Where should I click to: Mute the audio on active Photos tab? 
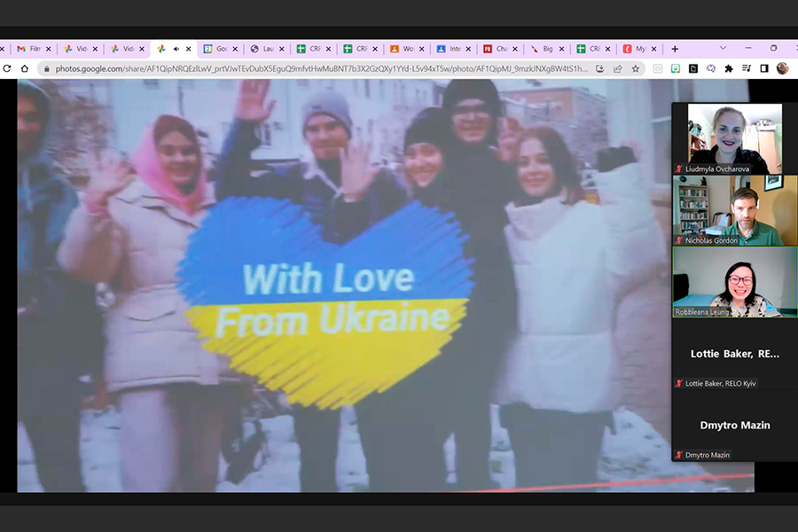click(176, 49)
